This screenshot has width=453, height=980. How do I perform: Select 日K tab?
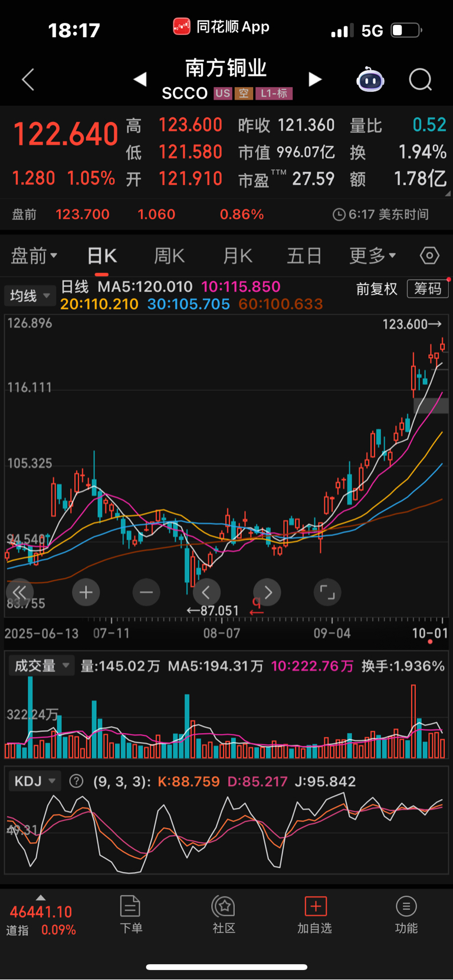click(102, 256)
